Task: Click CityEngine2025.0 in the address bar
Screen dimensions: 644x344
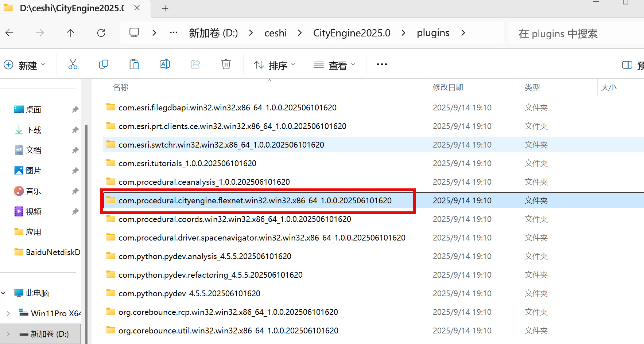Action: (352, 33)
